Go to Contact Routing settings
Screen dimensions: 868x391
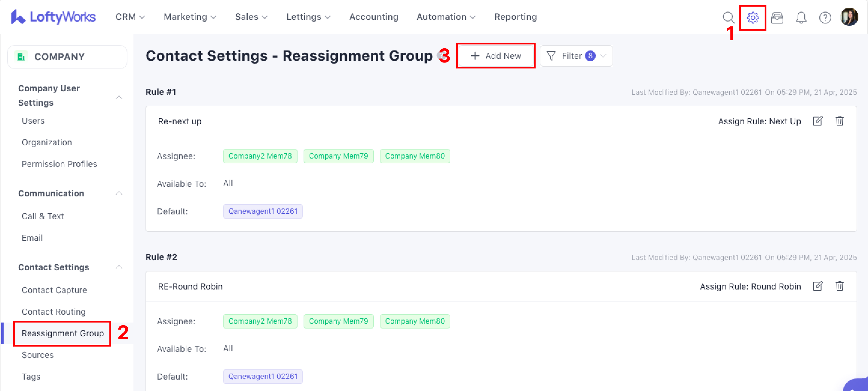(x=53, y=311)
